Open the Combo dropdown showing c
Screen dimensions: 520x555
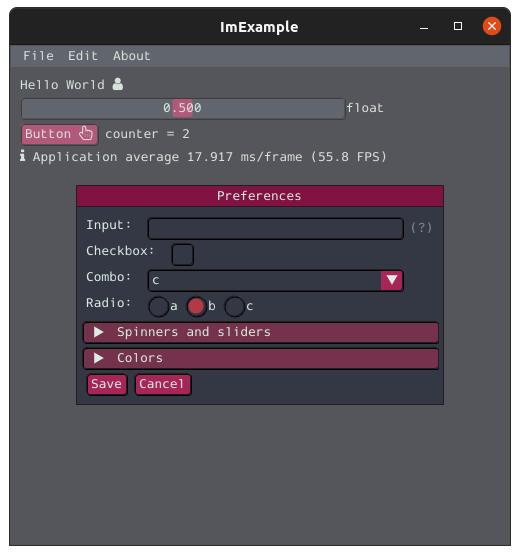(x=275, y=281)
